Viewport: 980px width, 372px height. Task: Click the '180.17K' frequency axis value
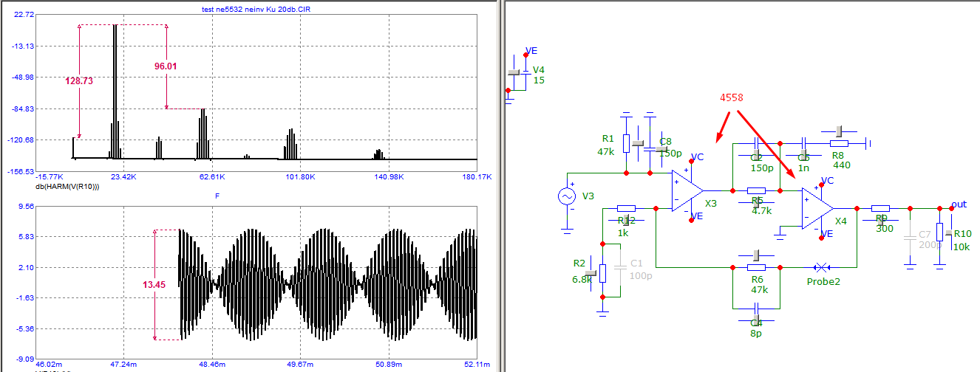point(477,177)
